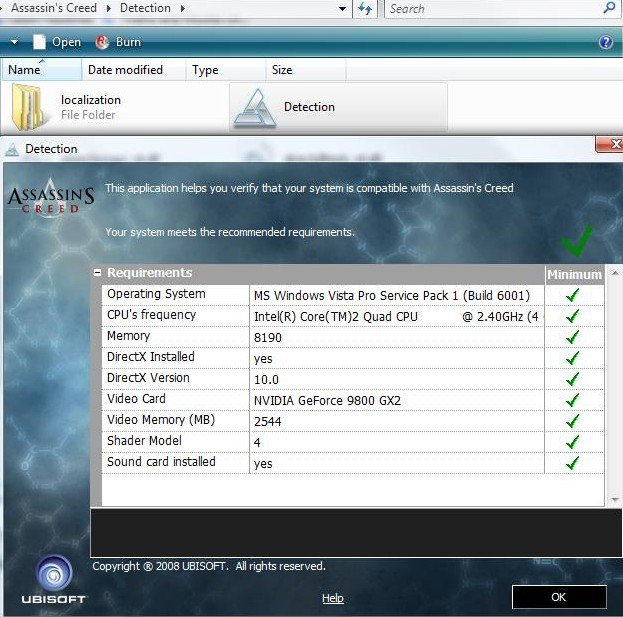Select the CPU's frequency label
Image resolution: width=623 pixels, height=617 pixels.
[151, 315]
